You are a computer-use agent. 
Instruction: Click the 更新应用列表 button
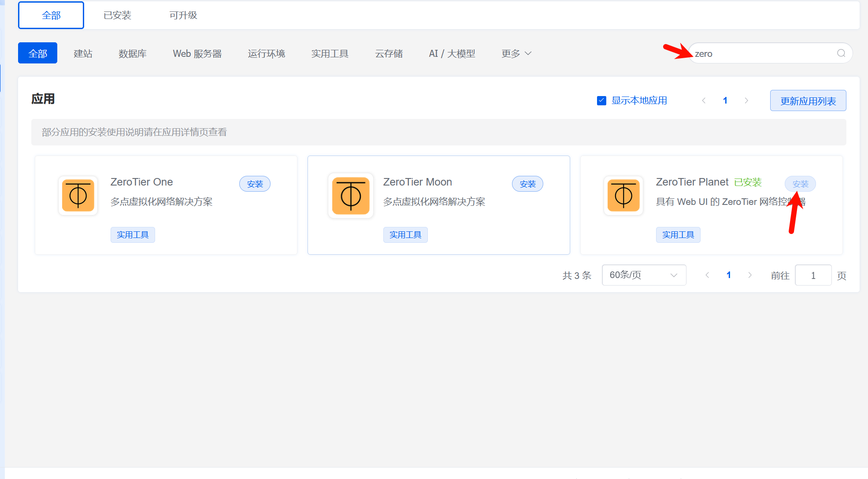tap(808, 101)
